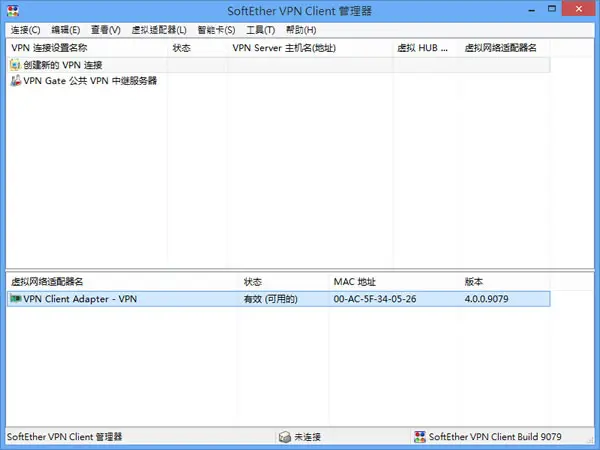Sort by 版本 column header
This screenshot has height=450, width=600.
pyautogui.click(x=505, y=282)
